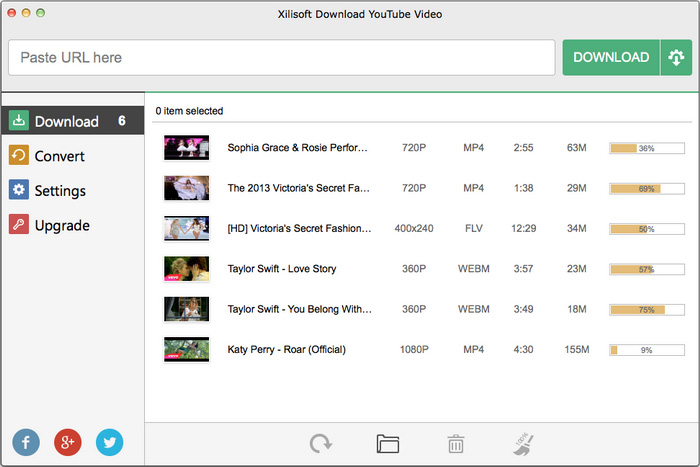Viewport: 700px width, 467px height.
Task: Open the output folder icon
Action: (388, 444)
